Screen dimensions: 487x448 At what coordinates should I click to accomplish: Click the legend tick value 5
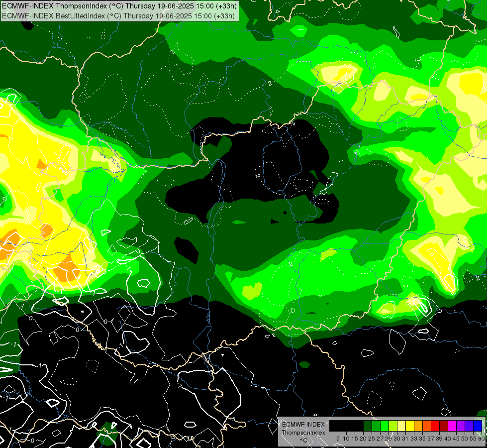pos(338,439)
